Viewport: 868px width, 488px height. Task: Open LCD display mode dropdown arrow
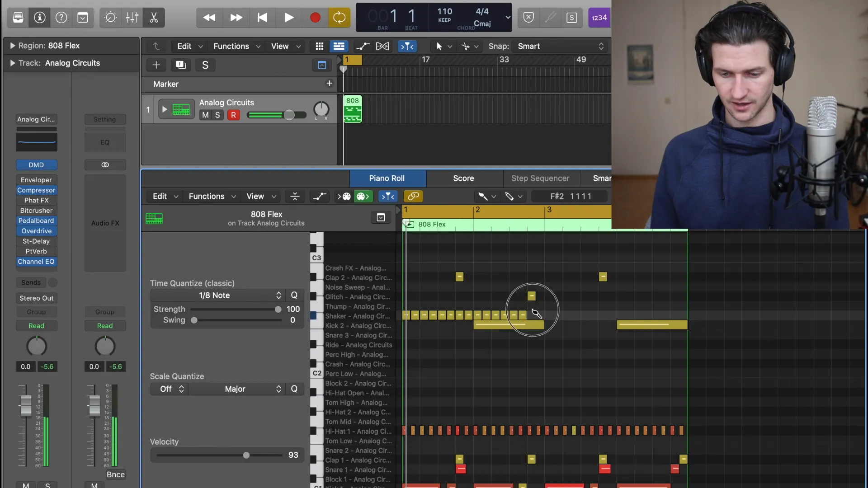pyautogui.click(x=508, y=18)
